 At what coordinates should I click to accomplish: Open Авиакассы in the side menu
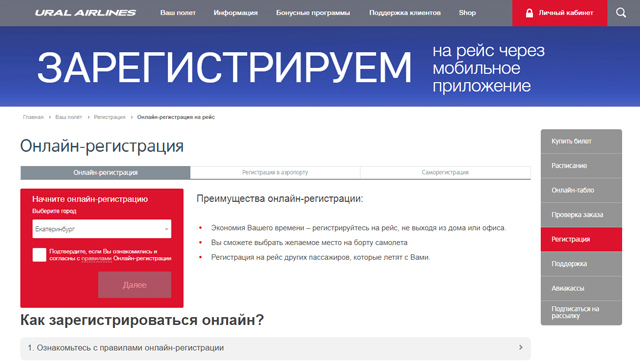click(581, 288)
